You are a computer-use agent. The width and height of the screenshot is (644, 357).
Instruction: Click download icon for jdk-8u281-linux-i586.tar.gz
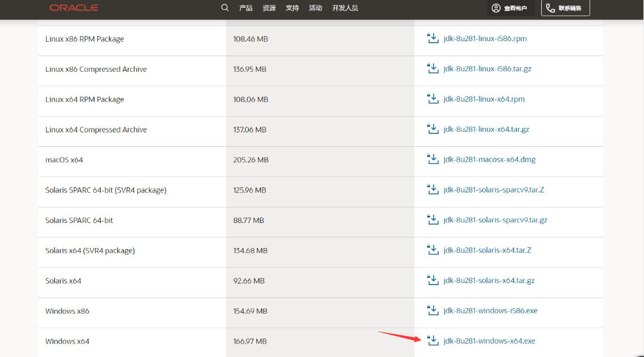pyautogui.click(x=433, y=68)
